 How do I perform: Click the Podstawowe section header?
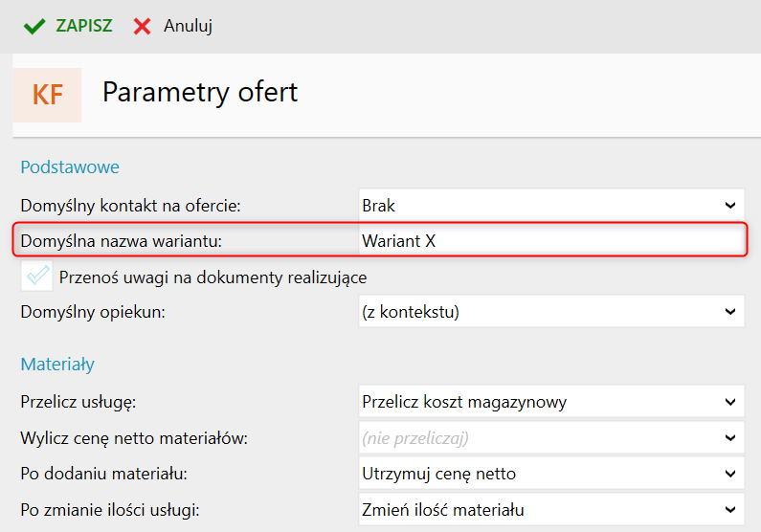[x=70, y=166]
